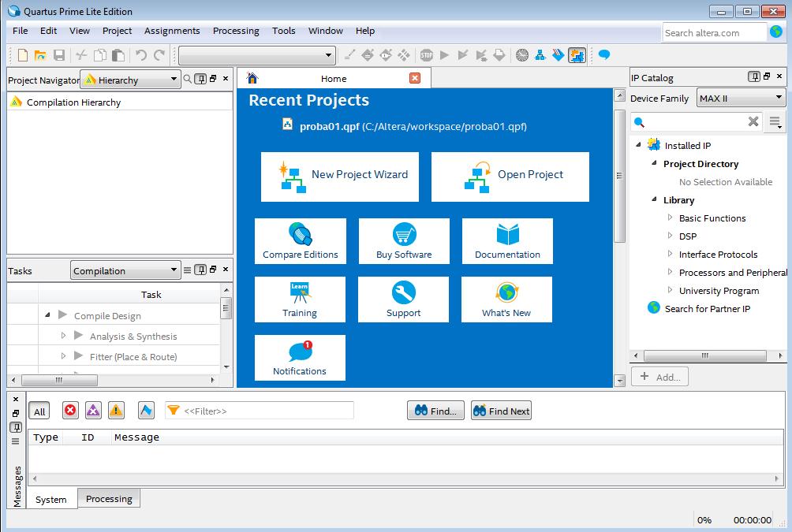The image size is (792, 532).
Task: Open the IP Catalog options menu icon
Action: 775,122
